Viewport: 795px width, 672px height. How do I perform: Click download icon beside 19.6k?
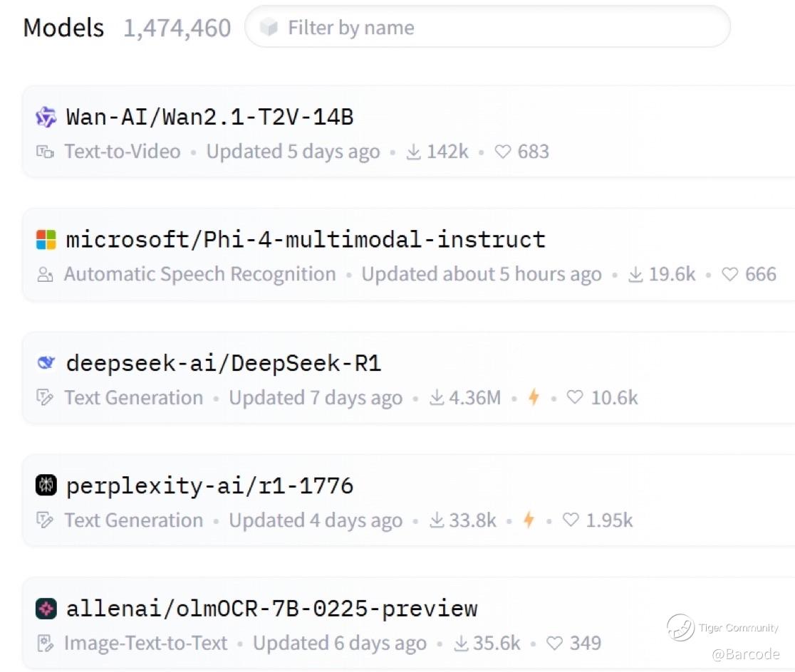635,274
